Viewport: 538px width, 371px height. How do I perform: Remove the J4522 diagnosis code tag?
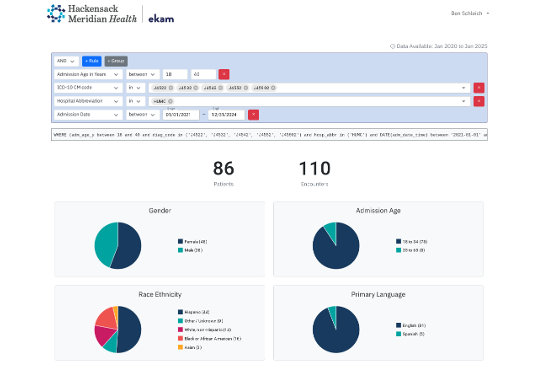click(x=171, y=88)
